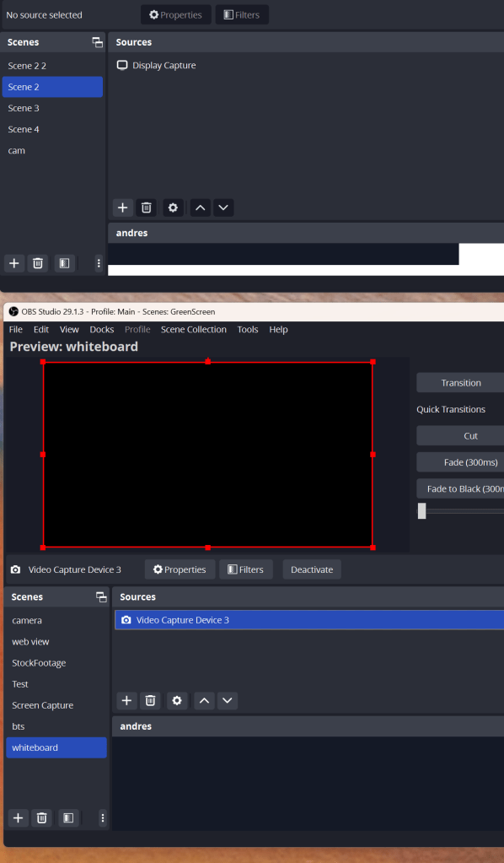Open the three-dot menu in upper Scenes panel
This screenshot has height=863, width=504.
point(99,263)
